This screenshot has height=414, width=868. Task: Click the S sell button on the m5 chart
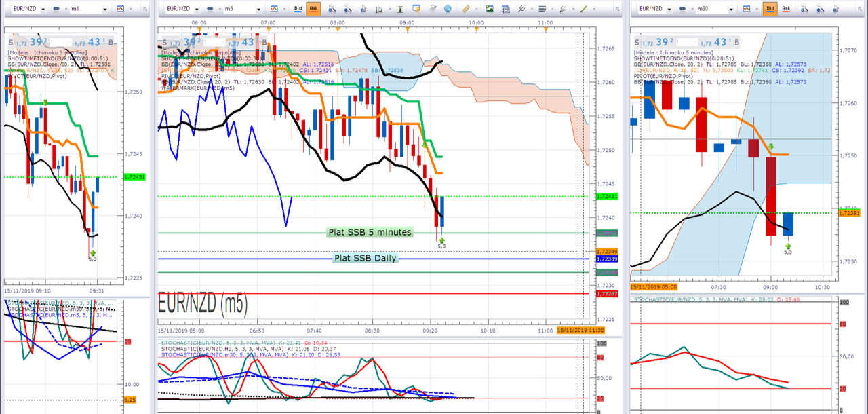point(165,42)
